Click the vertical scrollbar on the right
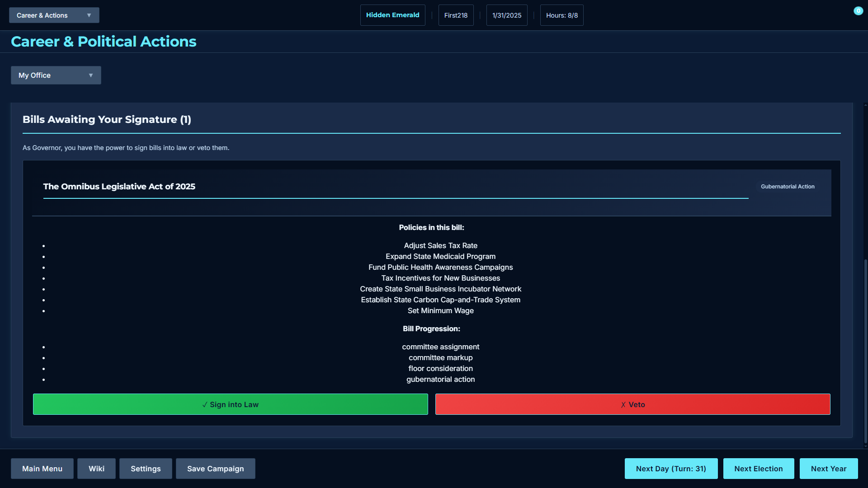 pos(865,350)
